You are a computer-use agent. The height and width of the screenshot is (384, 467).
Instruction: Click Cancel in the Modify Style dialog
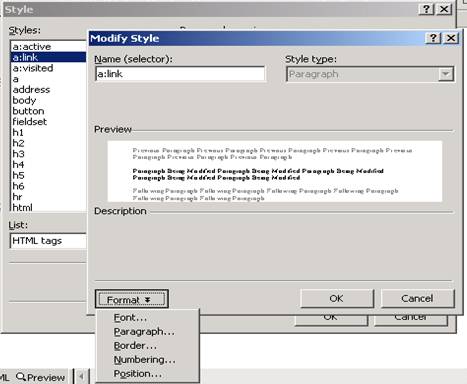(x=417, y=298)
